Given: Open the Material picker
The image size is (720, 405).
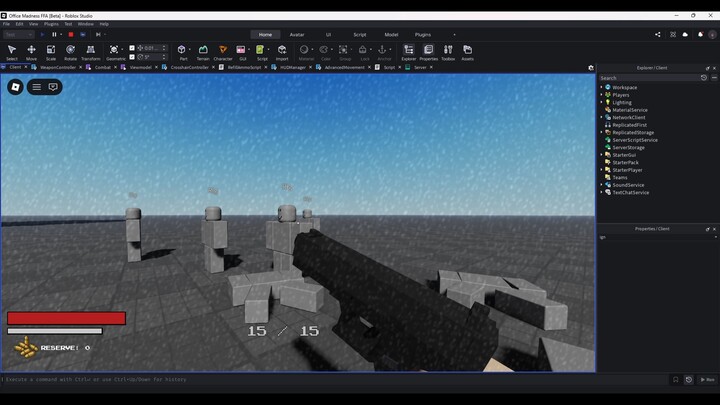Looking at the screenshot, I should (x=304, y=50).
